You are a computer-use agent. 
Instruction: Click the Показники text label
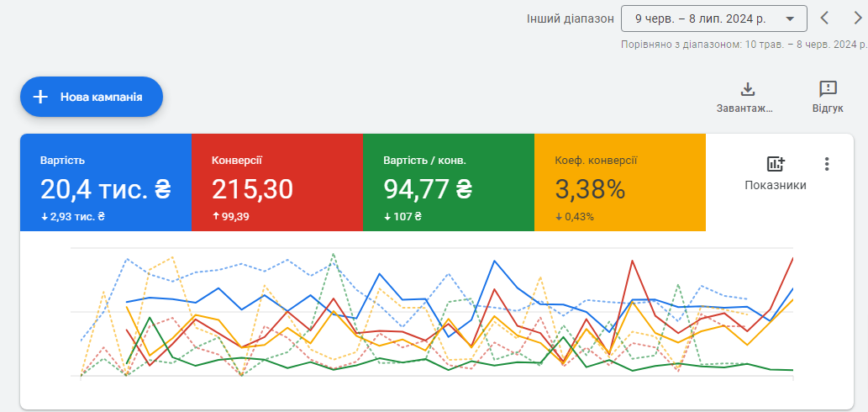[x=775, y=185]
